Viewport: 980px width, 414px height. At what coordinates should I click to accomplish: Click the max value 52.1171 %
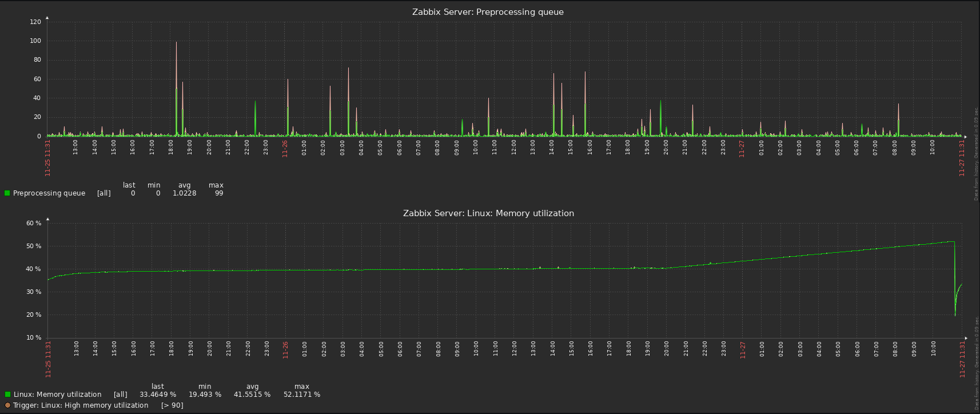(x=302, y=395)
